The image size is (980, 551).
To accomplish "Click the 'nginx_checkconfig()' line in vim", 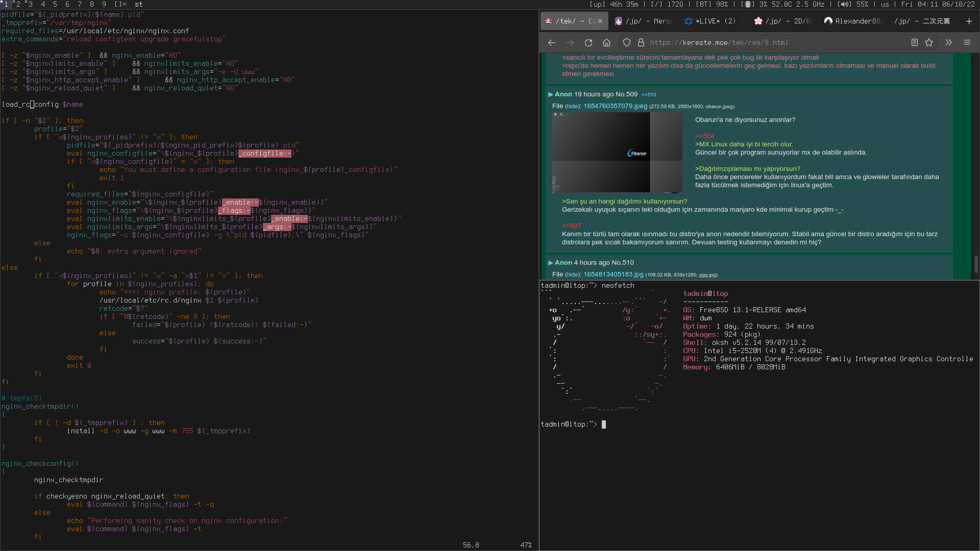I will point(40,464).
